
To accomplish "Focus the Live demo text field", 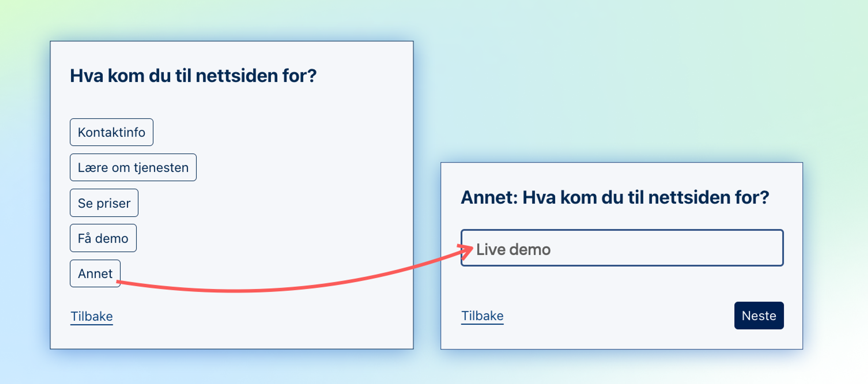I will [x=622, y=248].
